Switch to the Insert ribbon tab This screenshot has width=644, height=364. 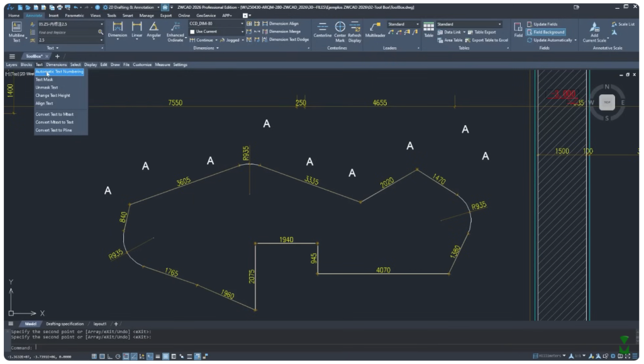tap(53, 16)
